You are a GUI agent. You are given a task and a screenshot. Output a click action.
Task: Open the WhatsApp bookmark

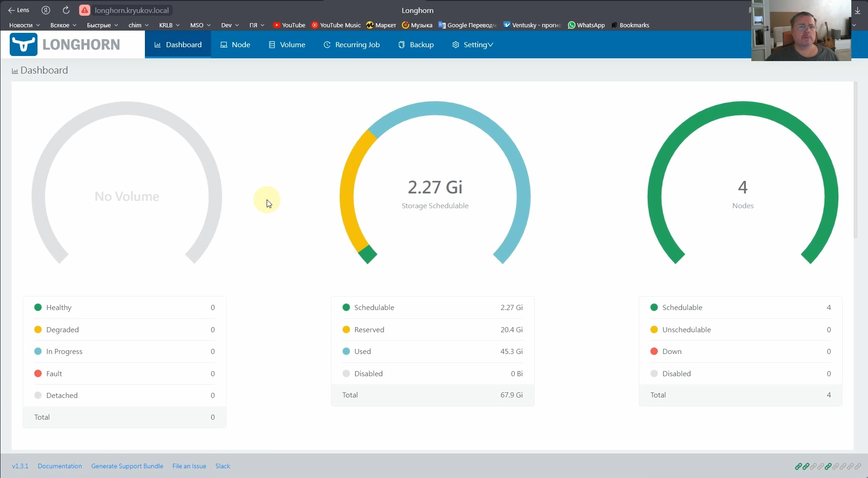[x=586, y=25]
